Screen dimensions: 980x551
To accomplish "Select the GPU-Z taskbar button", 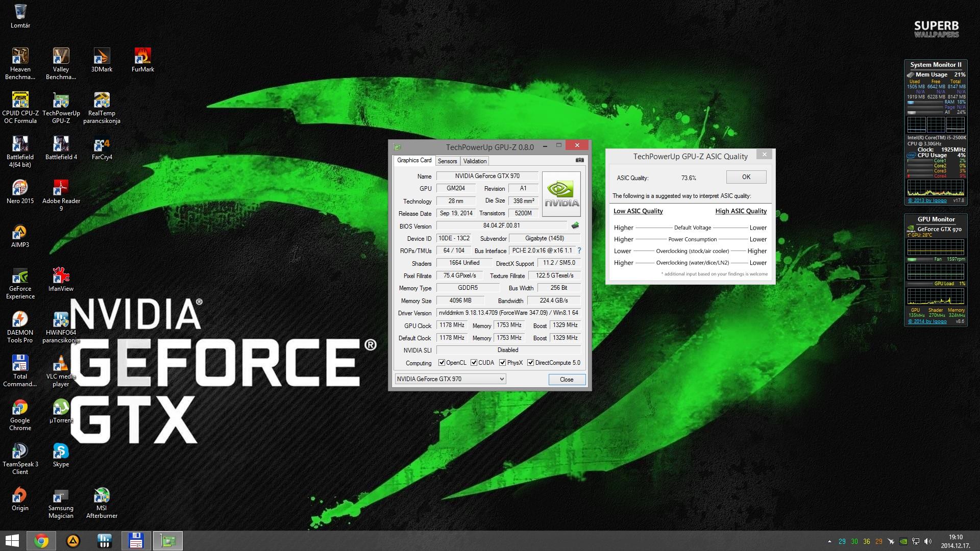I will [x=168, y=541].
